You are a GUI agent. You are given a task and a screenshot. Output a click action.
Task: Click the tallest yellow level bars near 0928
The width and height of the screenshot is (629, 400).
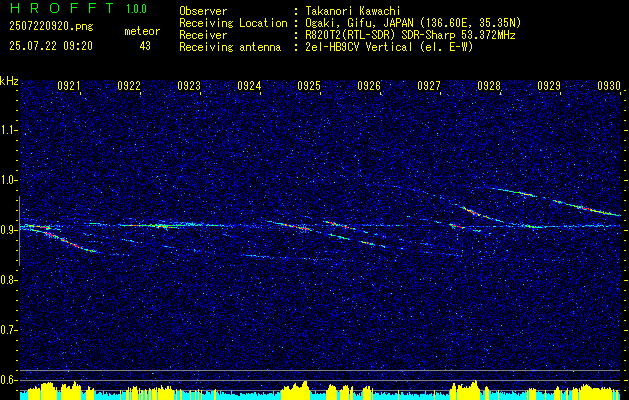tap(467, 390)
